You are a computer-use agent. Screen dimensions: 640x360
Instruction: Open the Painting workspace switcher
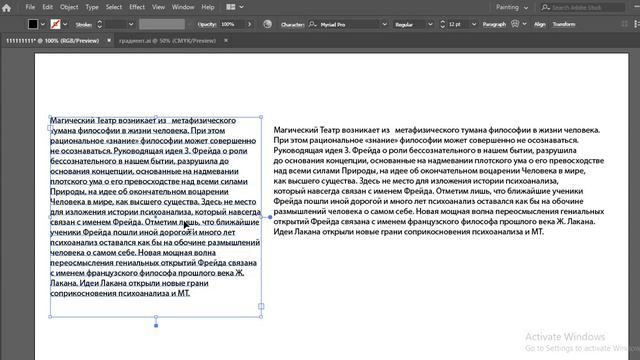click(x=512, y=7)
